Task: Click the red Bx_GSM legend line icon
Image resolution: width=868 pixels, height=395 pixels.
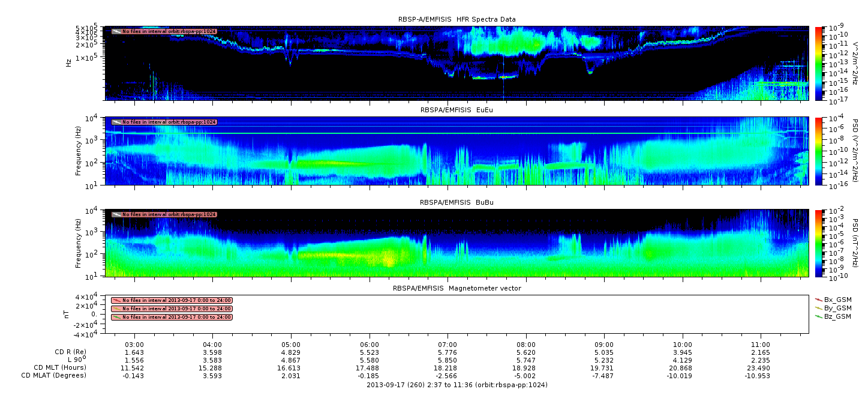Action: click(819, 300)
